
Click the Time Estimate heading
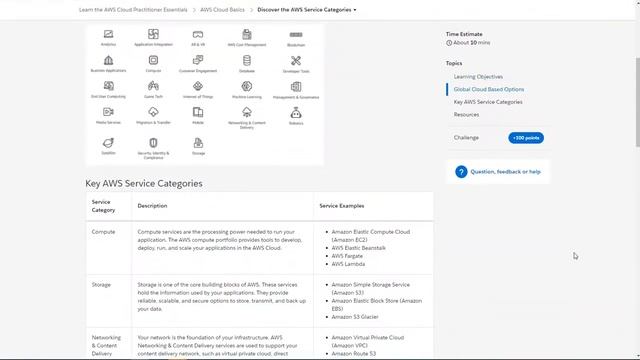point(464,34)
